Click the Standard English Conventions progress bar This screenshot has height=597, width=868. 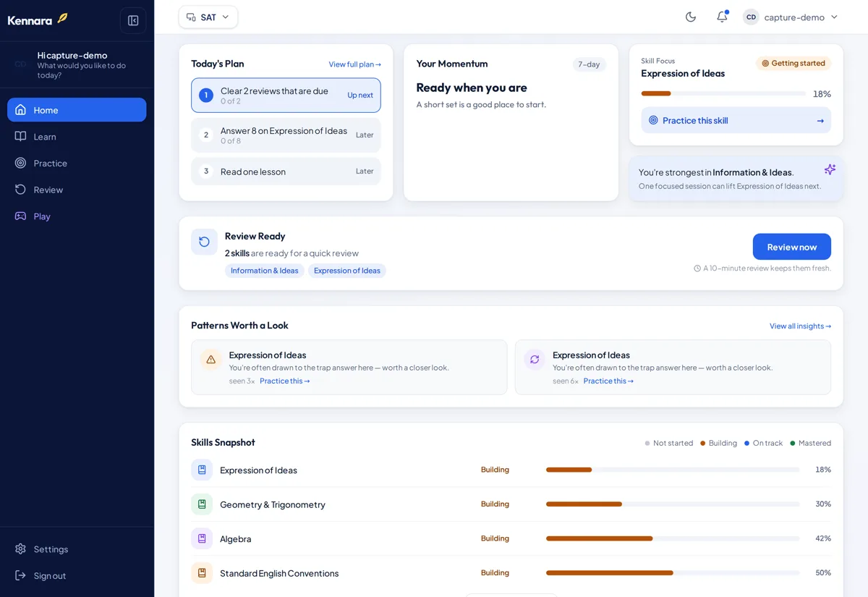click(673, 573)
